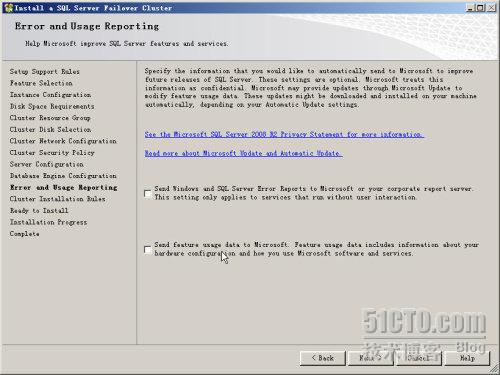Select Installation Progress step
The image size is (500, 375).
[48, 222]
